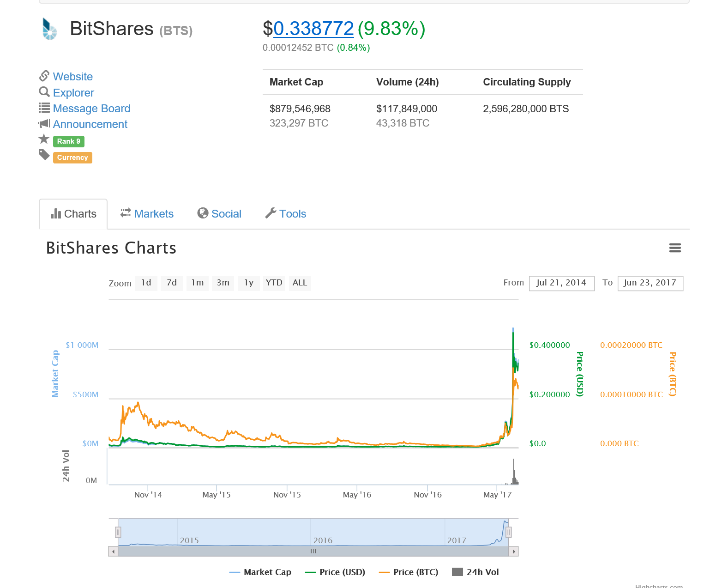Toggle the 24h Vol series in legend
This screenshot has width=728, height=588.
coord(475,572)
